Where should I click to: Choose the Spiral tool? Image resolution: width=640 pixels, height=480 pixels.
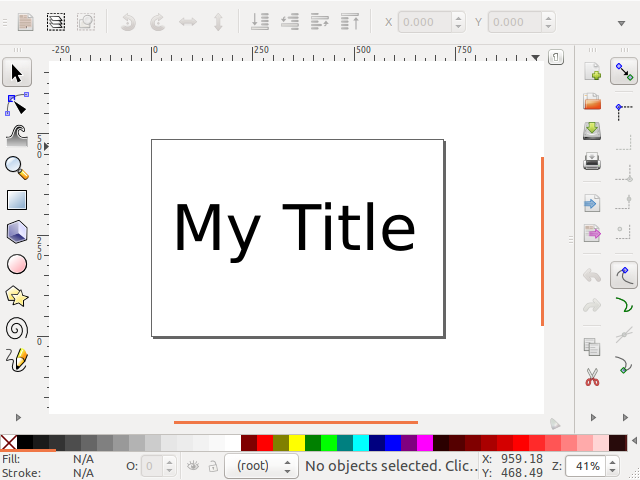pyautogui.click(x=16, y=328)
